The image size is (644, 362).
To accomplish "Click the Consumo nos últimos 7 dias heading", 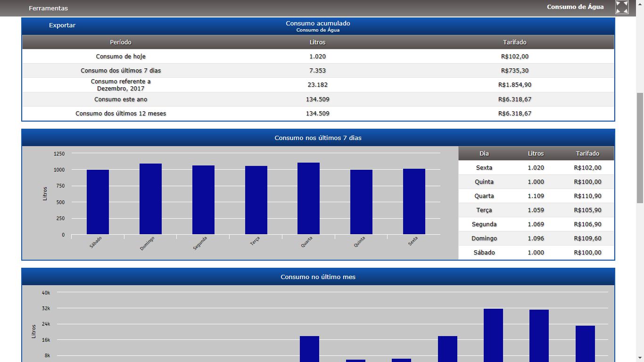I will tap(318, 138).
